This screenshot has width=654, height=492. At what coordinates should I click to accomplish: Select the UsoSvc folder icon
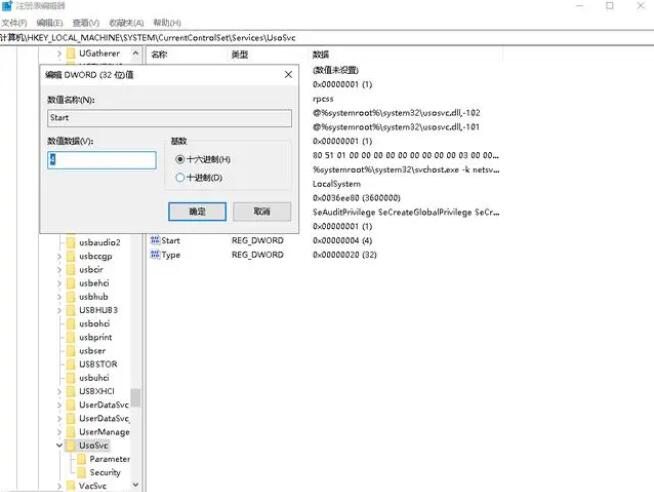(x=71, y=445)
